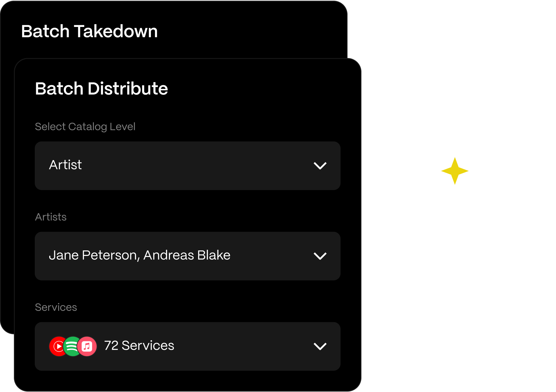Open the Services selection combo box

(x=188, y=347)
